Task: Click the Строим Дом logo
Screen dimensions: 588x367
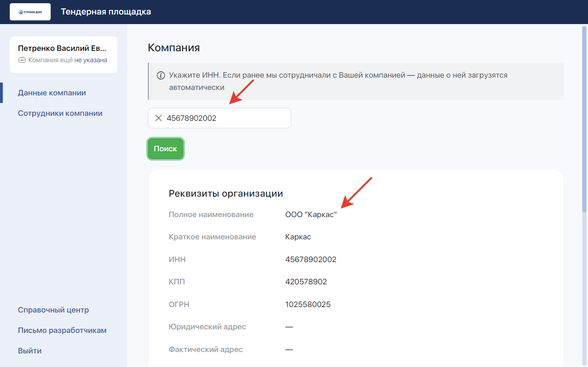Action: [x=30, y=12]
